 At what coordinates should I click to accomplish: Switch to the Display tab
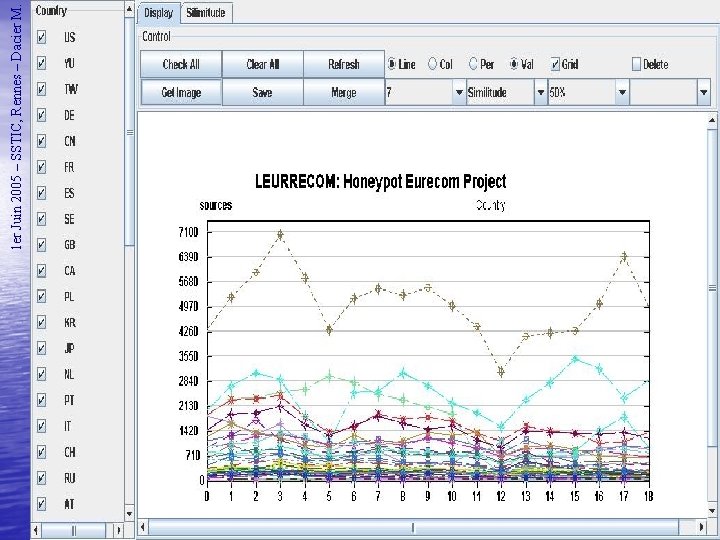(x=158, y=13)
